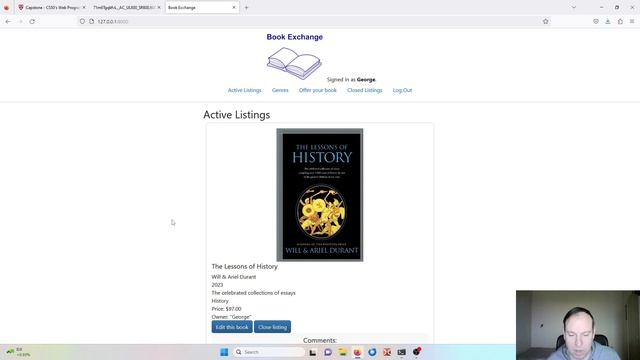Viewport: 640px width, 360px height.
Task: Open the black app icon next to taskbar Search
Action: tap(313, 352)
